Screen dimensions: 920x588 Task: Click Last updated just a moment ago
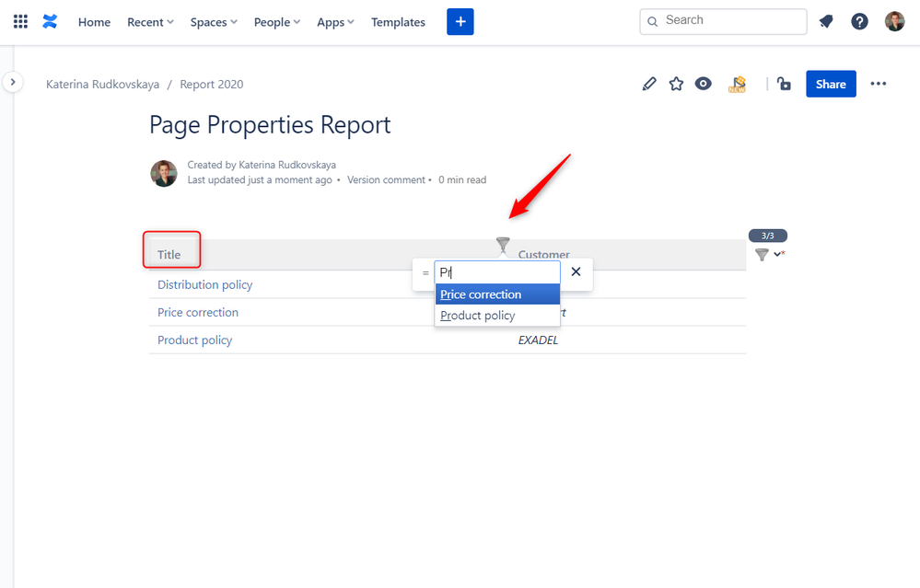click(260, 180)
